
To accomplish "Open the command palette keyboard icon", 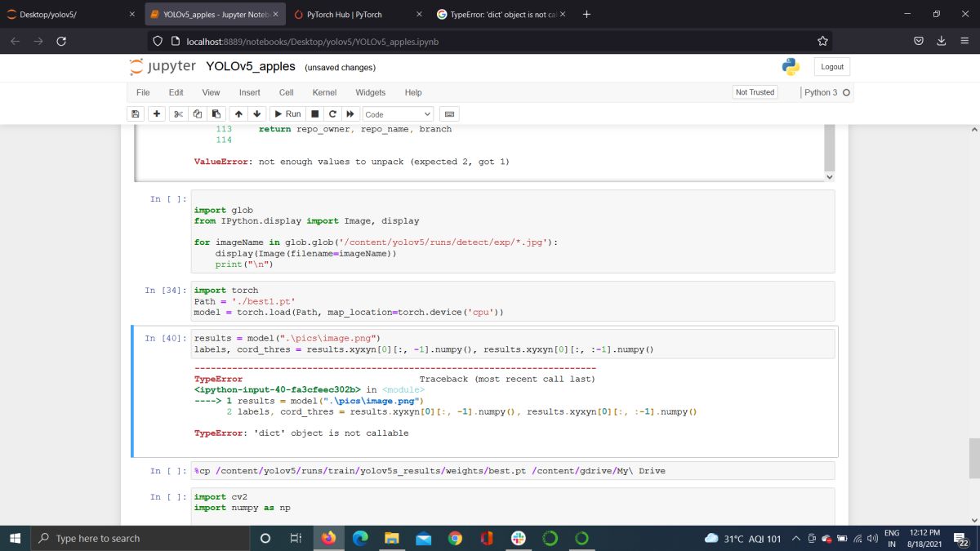I will coord(449,114).
